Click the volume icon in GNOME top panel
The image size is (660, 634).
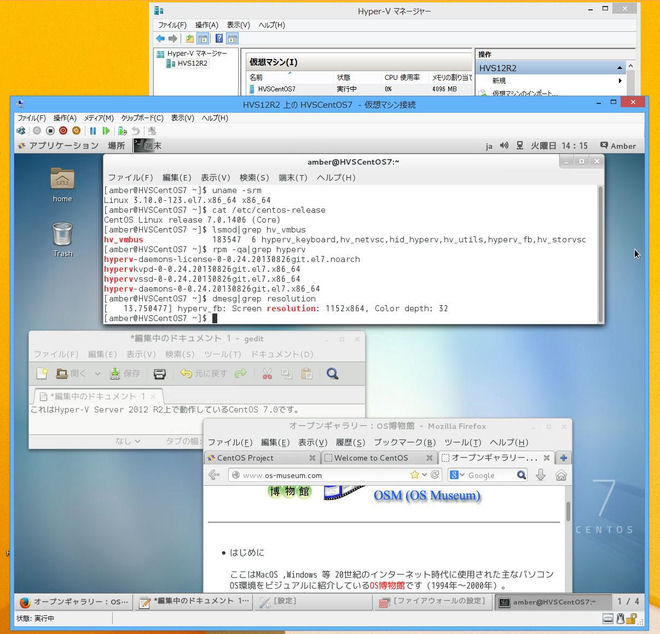point(504,146)
